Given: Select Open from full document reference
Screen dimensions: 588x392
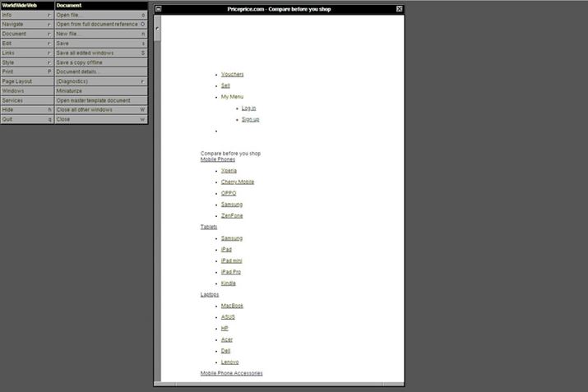Looking at the screenshot, I should [x=101, y=25].
